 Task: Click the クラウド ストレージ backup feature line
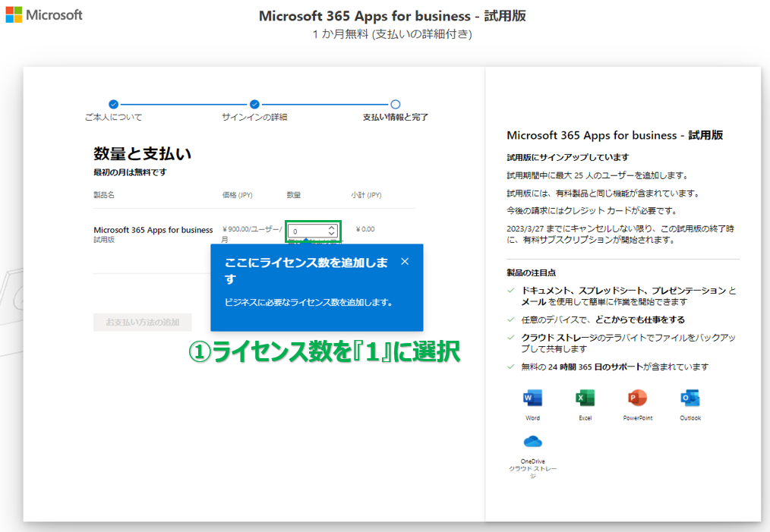point(629,343)
